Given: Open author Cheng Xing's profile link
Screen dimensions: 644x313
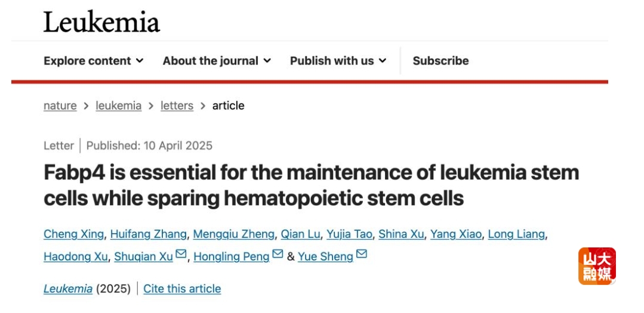Looking at the screenshot, I should pyautogui.click(x=73, y=234).
